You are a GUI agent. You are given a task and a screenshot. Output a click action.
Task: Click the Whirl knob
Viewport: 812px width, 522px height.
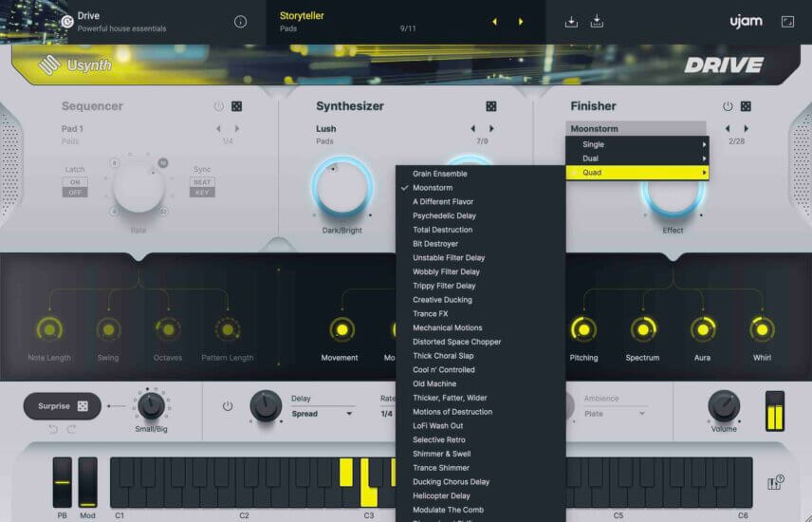pos(762,329)
